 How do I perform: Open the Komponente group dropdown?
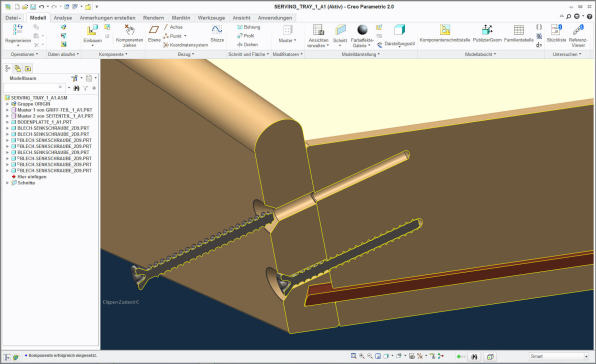pyautogui.click(x=113, y=54)
